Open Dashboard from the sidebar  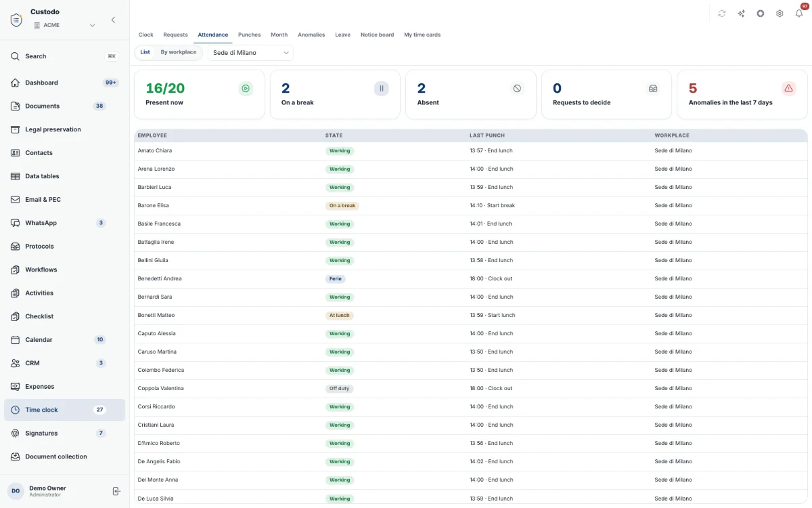click(x=64, y=83)
